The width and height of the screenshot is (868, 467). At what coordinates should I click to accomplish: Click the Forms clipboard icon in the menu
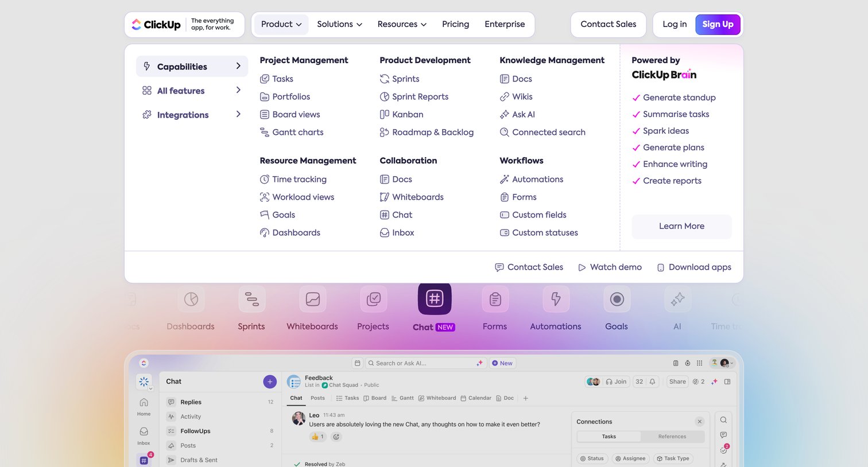[x=505, y=197]
